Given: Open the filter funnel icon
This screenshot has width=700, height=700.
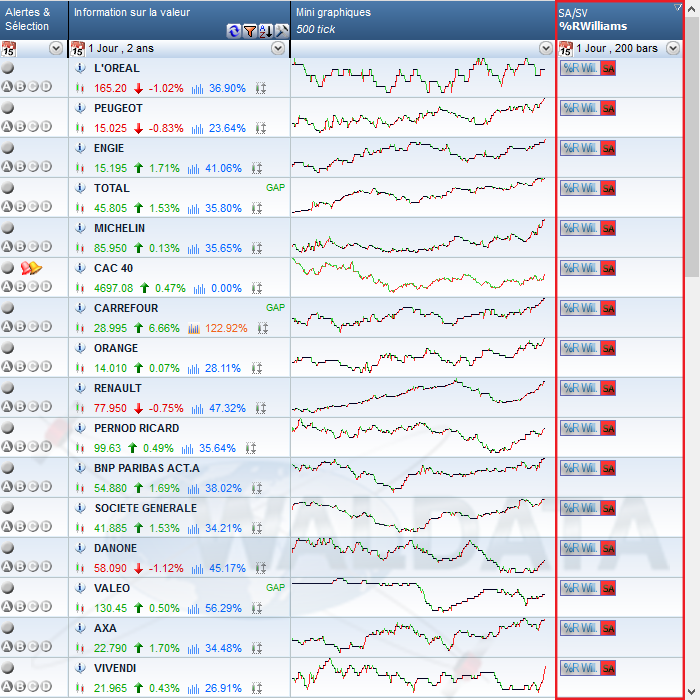Looking at the screenshot, I should click(250, 31).
